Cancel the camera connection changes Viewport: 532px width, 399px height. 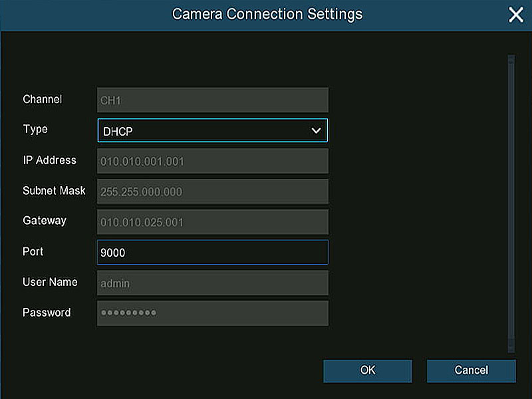471,370
